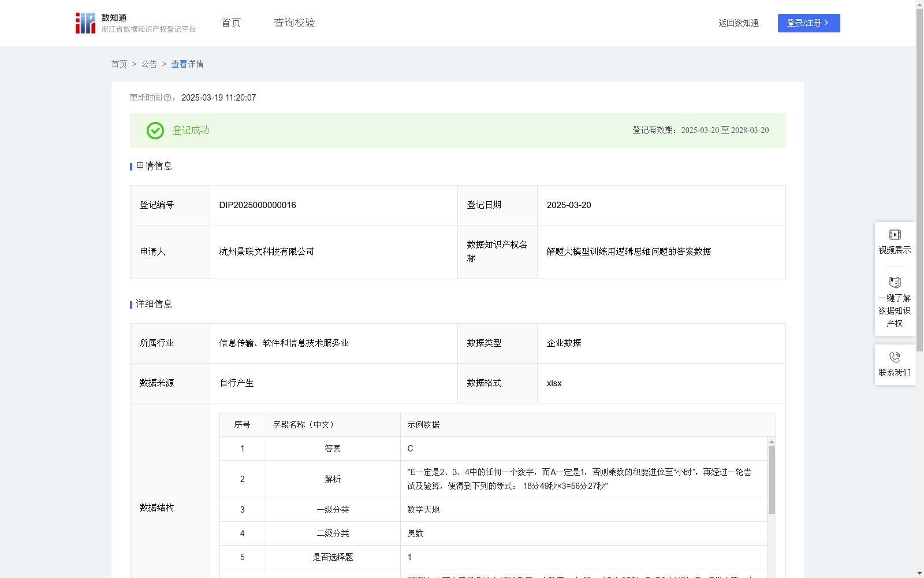Click sample data 奥数
Viewport: 924px width, 578px height.
[x=415, y=533]
